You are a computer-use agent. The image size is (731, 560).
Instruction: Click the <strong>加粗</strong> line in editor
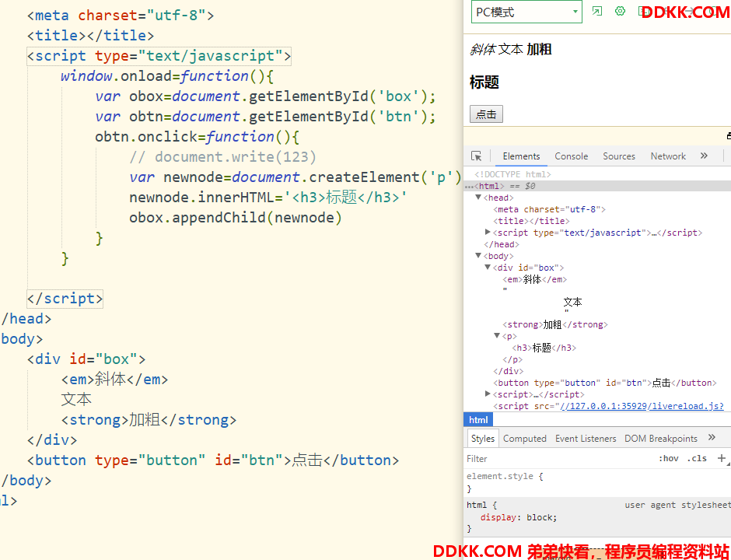pyautogui.click(x=149, y=420)
